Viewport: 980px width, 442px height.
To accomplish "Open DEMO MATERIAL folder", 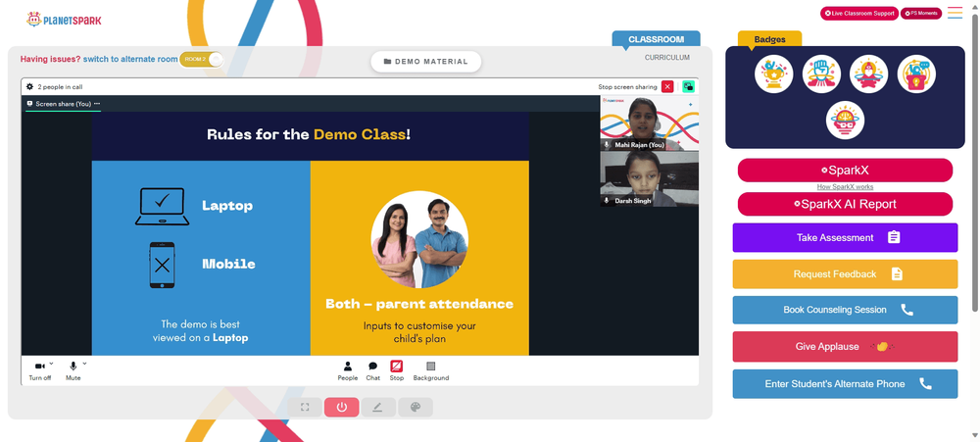I will (425, 62).
